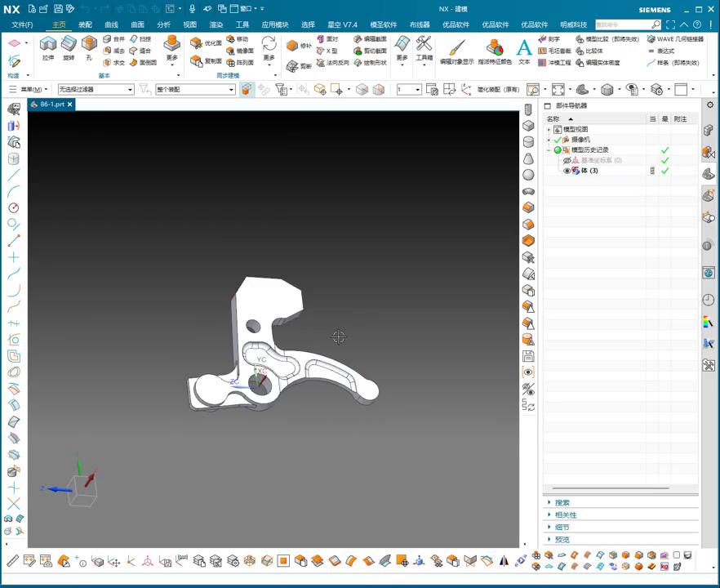Open the 无选择过滤器 dropdown

click(96, 89)
